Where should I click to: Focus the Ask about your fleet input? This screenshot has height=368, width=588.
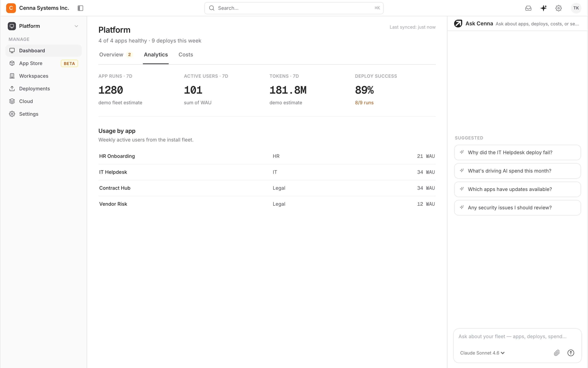[x=517, y=336]
